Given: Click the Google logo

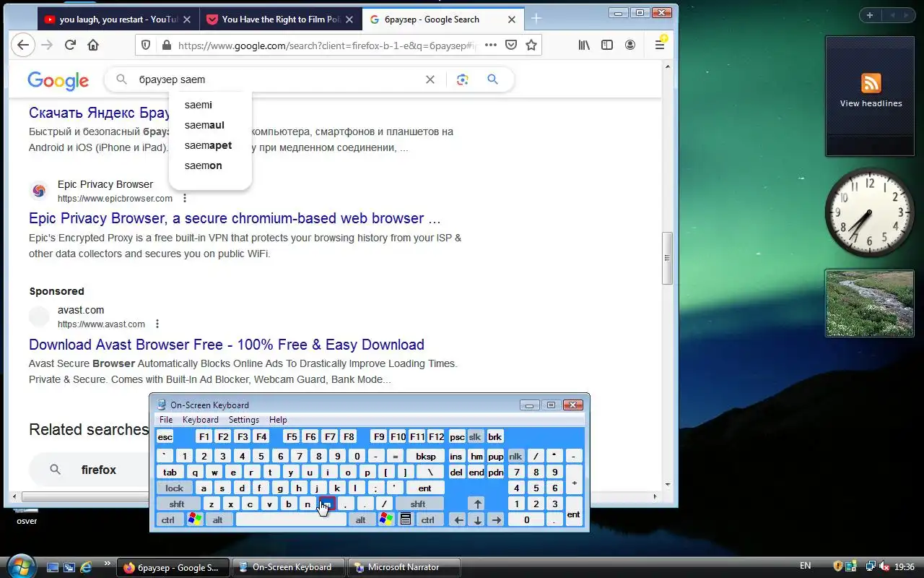Looking at the screenshot, I should pos(58,80).
